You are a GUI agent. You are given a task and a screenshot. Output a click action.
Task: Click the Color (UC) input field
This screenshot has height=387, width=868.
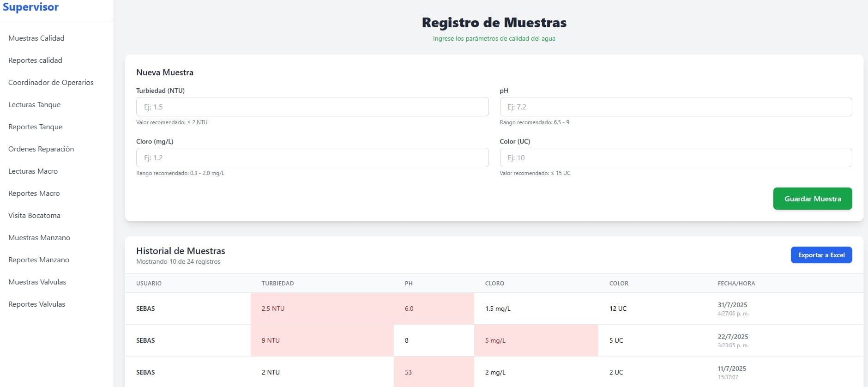pos(676,157)
